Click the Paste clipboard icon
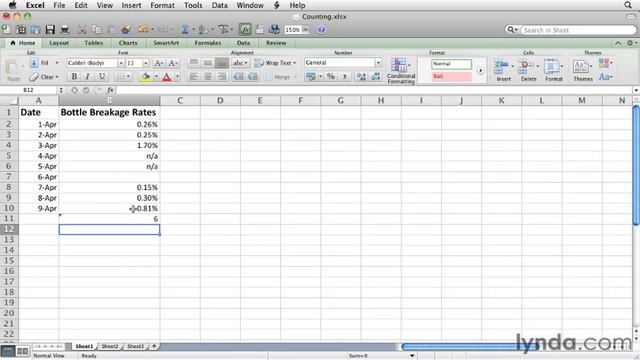 (x=13, y=71)
